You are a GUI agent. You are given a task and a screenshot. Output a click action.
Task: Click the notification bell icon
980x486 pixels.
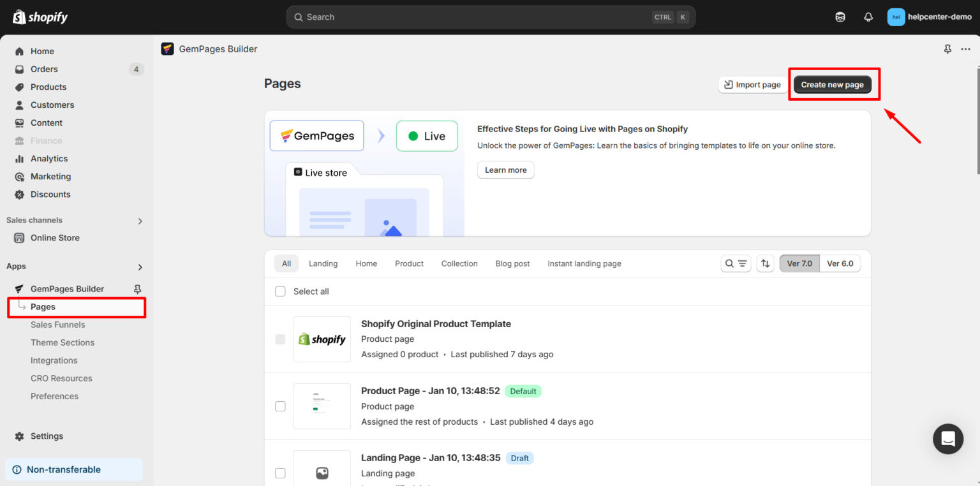tap(868, 17)
